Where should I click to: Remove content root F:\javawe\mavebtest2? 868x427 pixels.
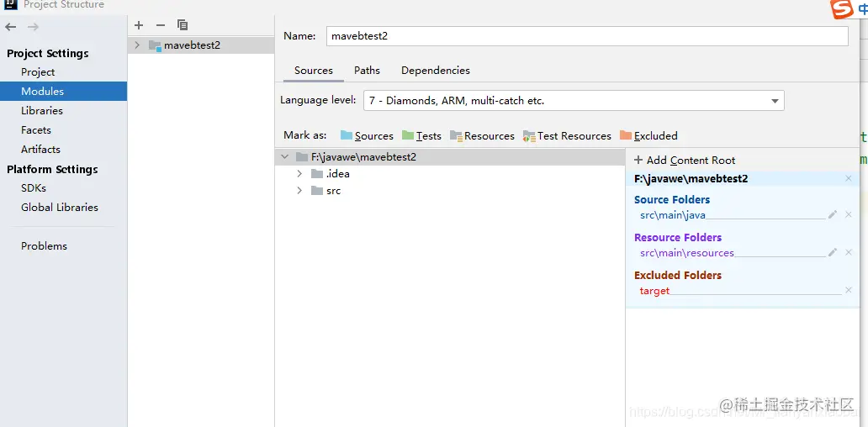tap(849, 178)
